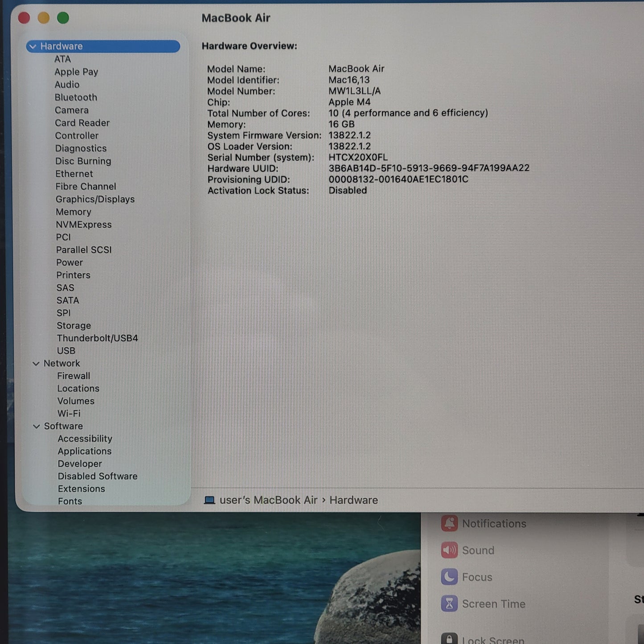The image size is (644, 644).
Task: Collapse the Hardware section
Action: 32,46
